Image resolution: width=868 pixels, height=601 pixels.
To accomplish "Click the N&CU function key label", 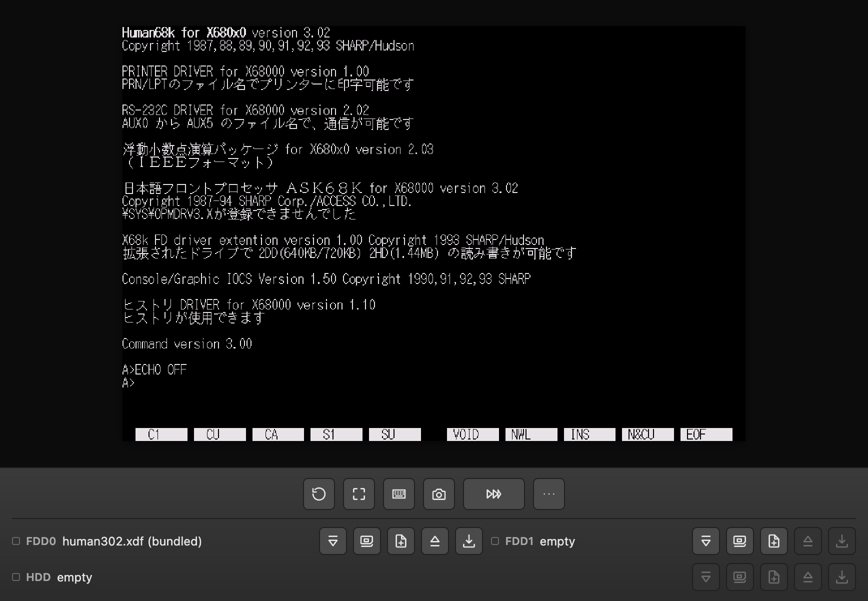I will [648, 434].
